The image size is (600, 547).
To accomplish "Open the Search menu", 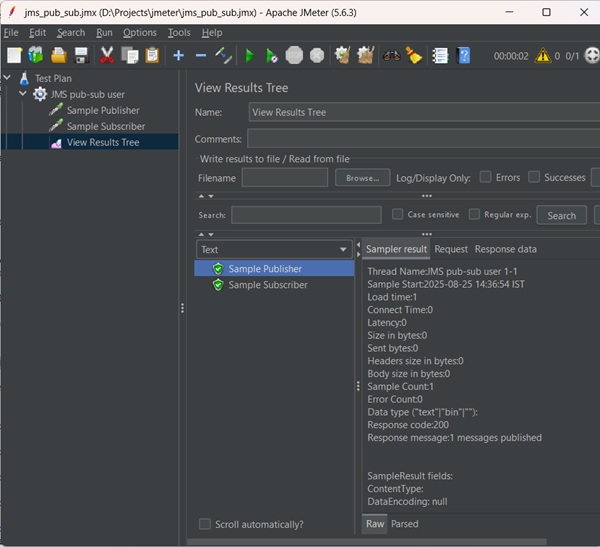I will 71,33.
